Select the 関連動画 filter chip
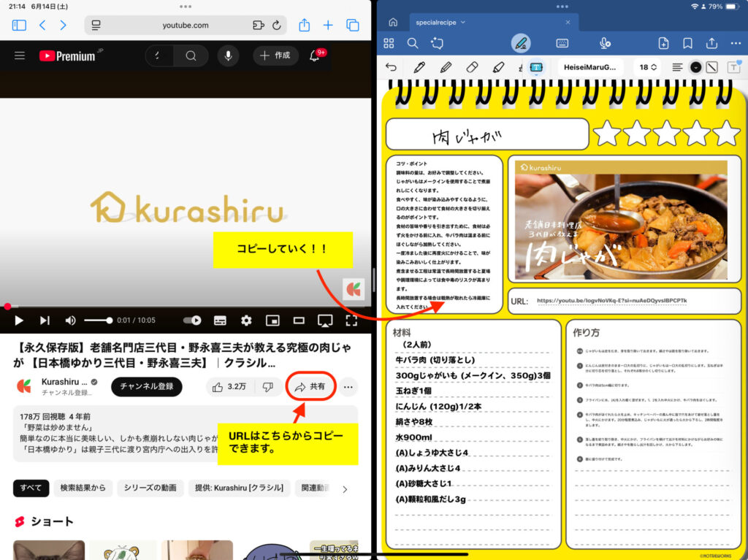 pos(314,488)
